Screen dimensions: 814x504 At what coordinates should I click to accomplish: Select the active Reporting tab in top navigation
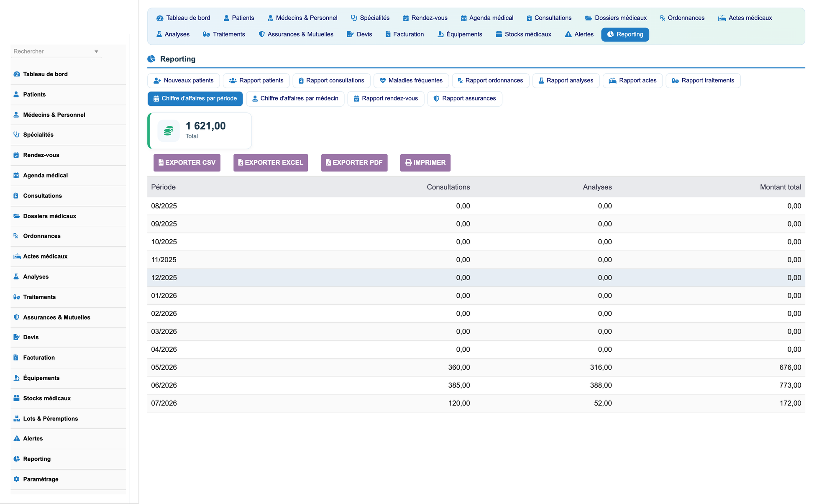(625, 34)
